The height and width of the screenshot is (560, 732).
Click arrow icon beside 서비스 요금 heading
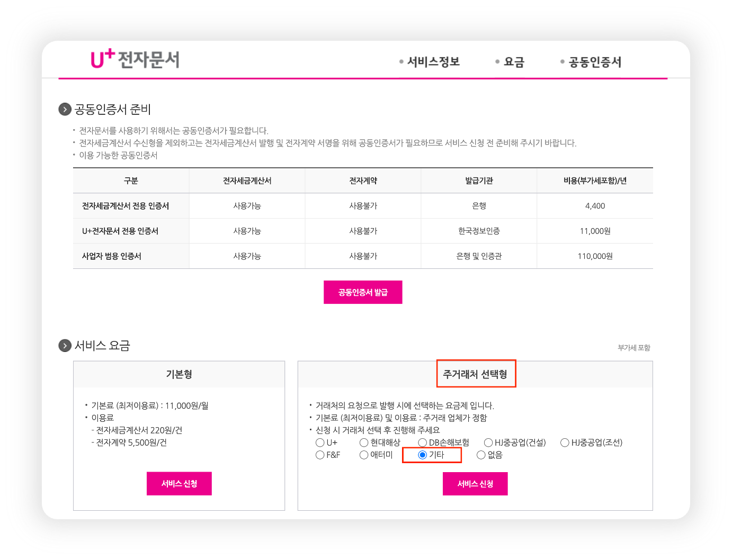click(65, 346)
